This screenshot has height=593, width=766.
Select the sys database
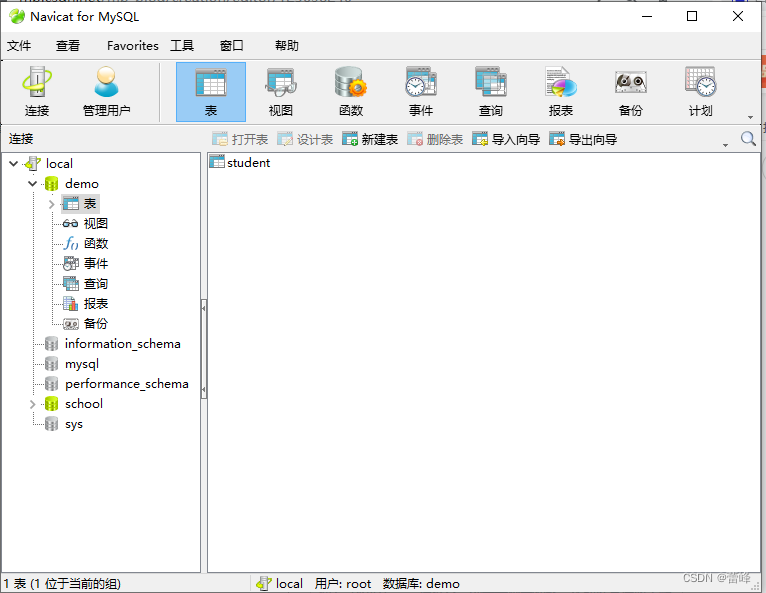(x=74, y=424)
